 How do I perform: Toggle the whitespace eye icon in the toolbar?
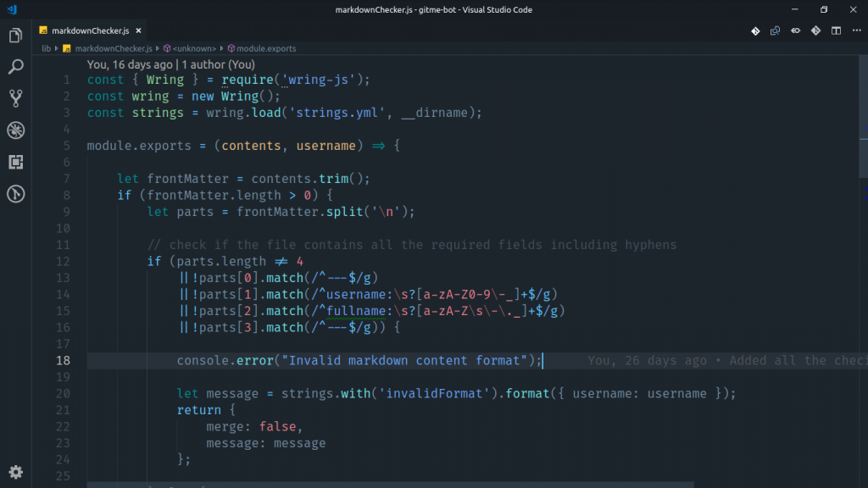coord(796,30)
